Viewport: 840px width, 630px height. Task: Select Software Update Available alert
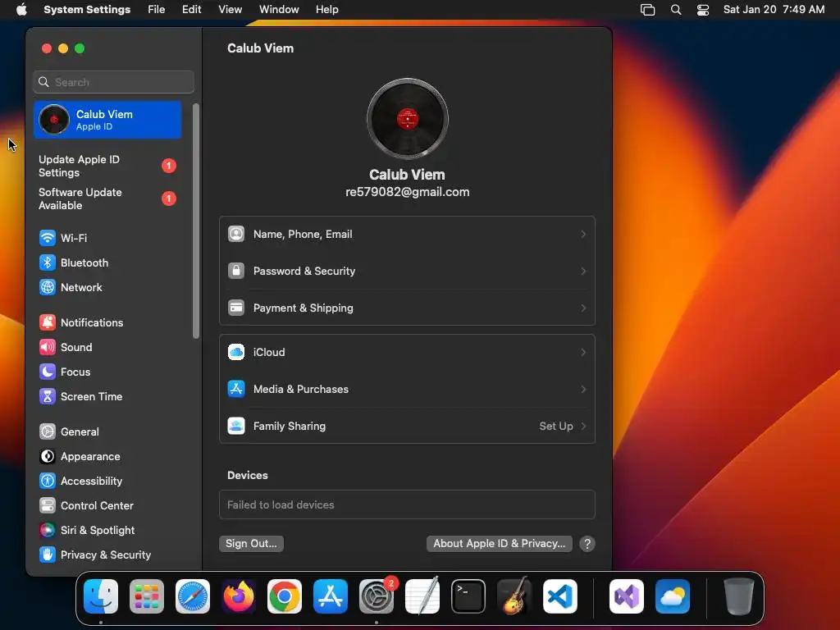point(107,199)
